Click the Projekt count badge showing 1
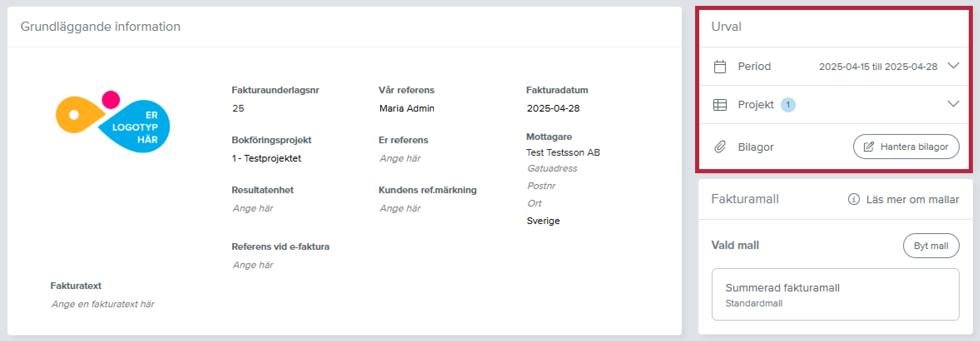The width and height of the screenshot is (980, 341). pyautogui.click(x=788, y=105)
